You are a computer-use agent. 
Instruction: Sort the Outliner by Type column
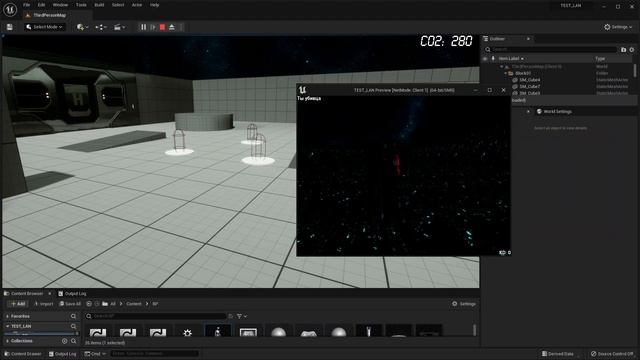600,59
